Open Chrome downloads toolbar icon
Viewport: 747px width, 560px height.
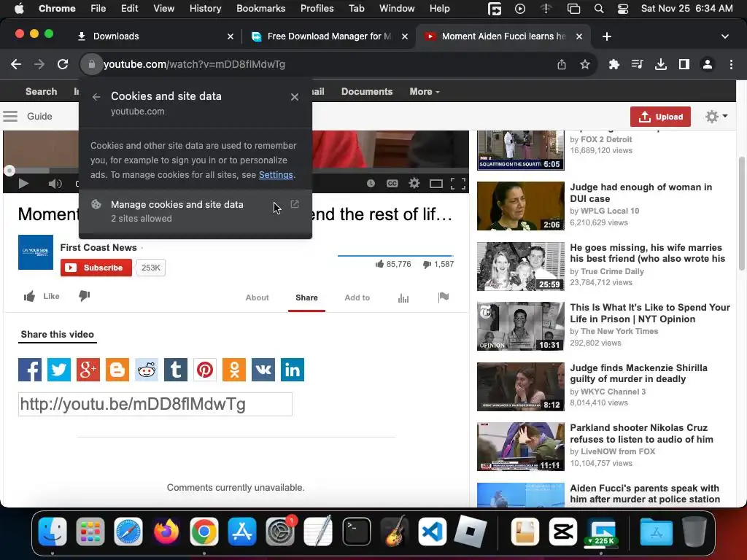click(661, 64)
